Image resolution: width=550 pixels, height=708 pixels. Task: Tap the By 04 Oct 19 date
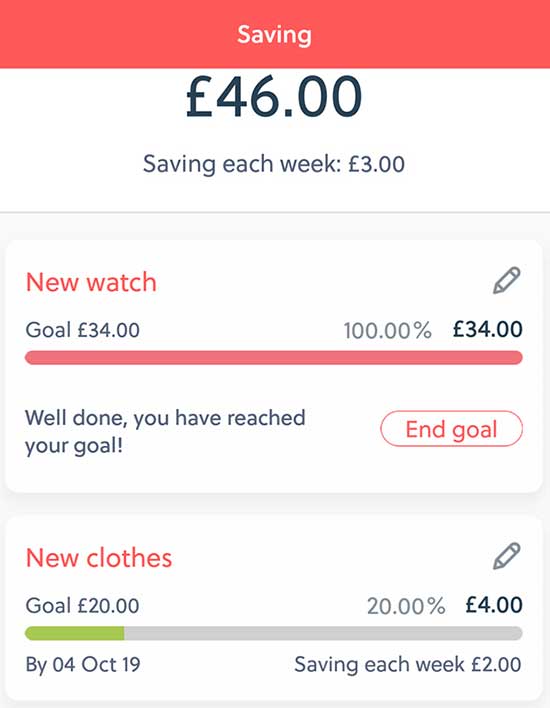(83, 665)
